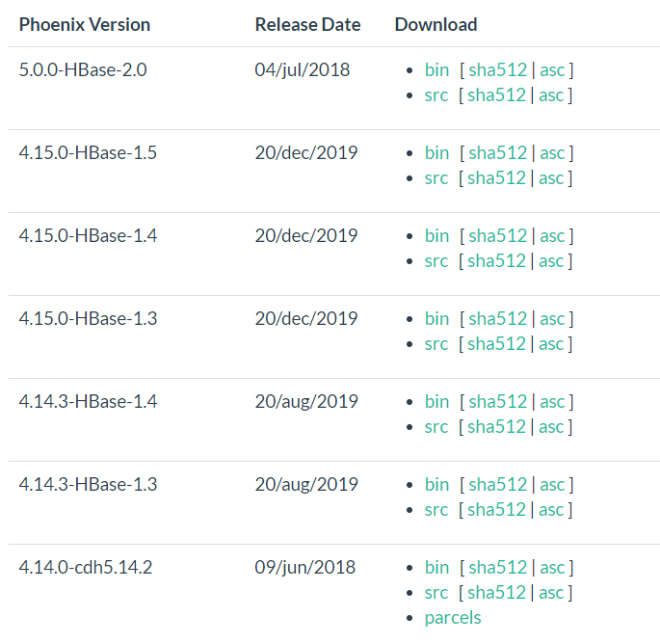Click the Download column header
This screenshot has width=660, height=644.
[x=436, y=25]
